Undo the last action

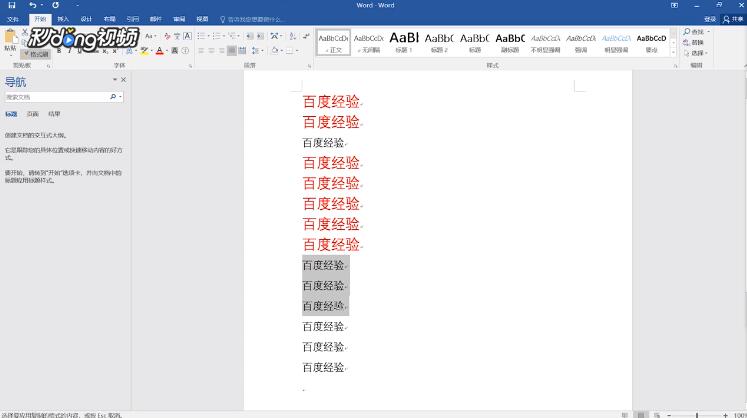point(32,5)
